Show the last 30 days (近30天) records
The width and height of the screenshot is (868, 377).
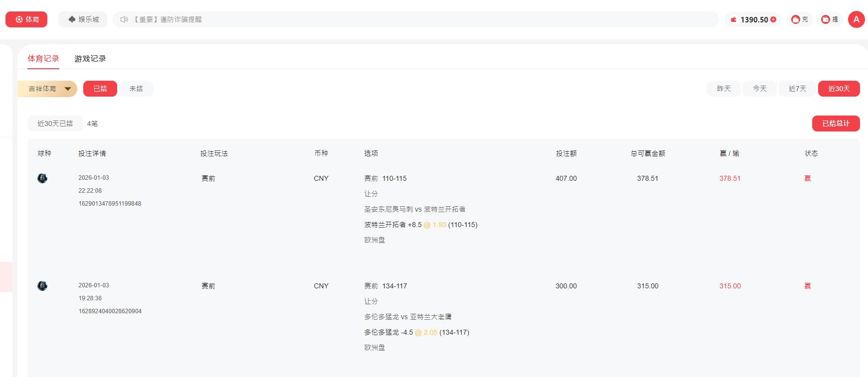point(839,89)
